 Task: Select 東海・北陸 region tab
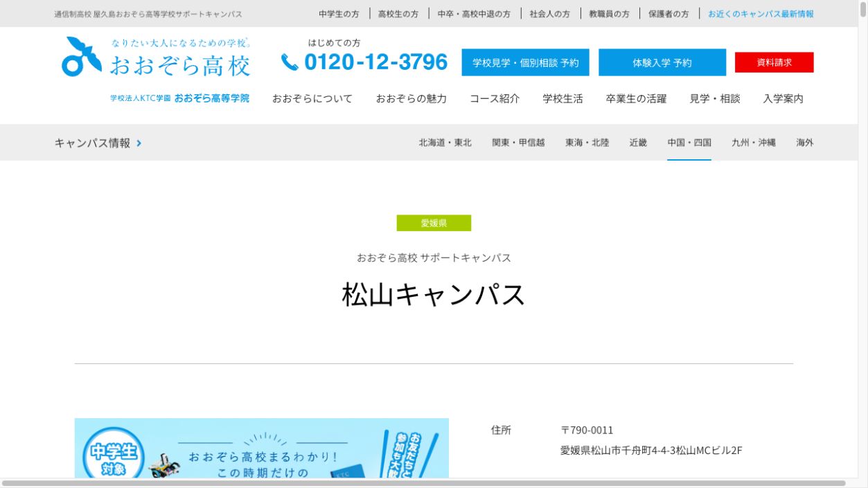click(587, 143)
